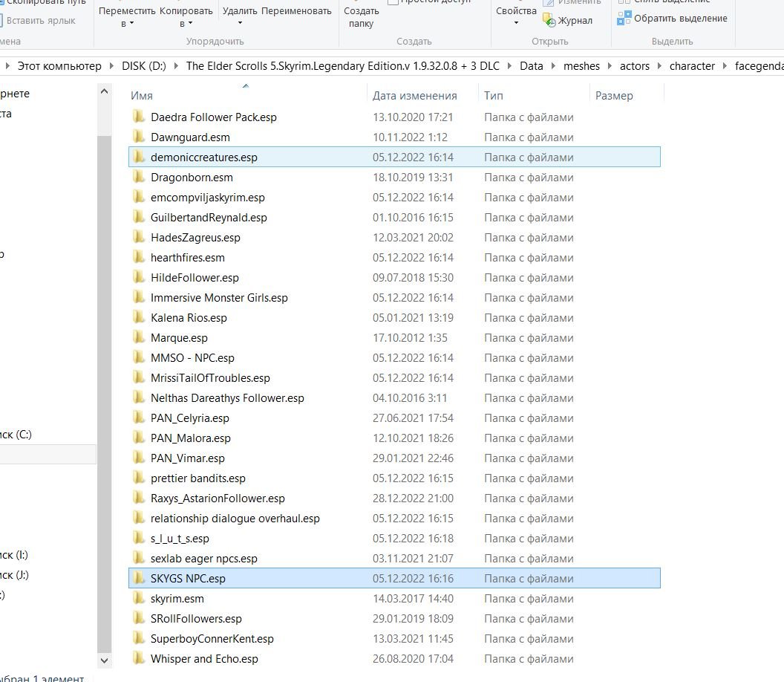
Task: Click folder icon of PAN_Vimar.esp
Action: [x=138, y=458]
